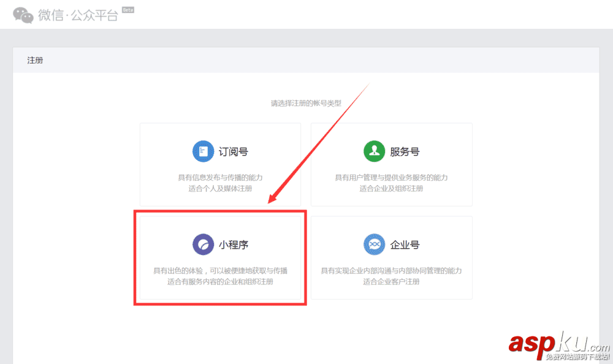This screenshot has width=613, height=364.
Task: Click the Beta badge beside the title
Action: tap(128, 10)
